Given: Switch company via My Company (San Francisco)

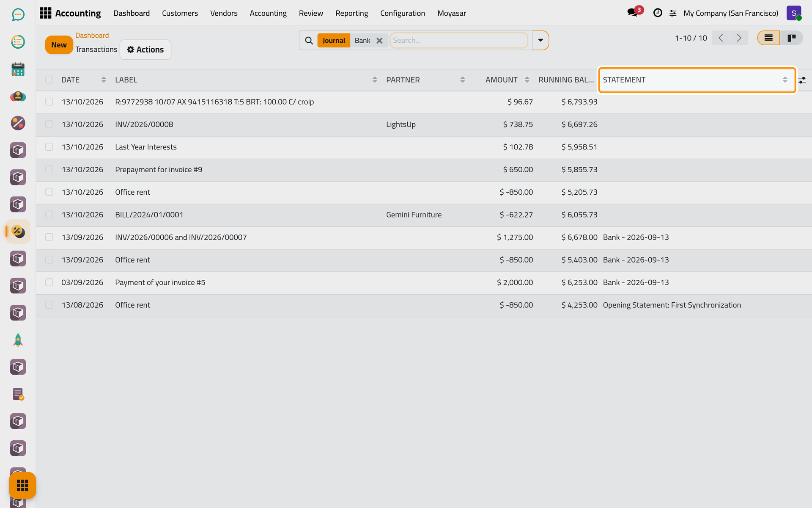Looking at the screenshot, I should pyautogui.click(x=730, y=13).
